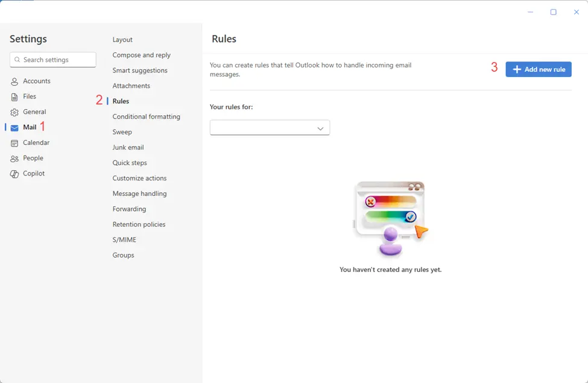Screen dimensions: 588x383
Task: Open the Accounts settings section
Action: [36, 81]
